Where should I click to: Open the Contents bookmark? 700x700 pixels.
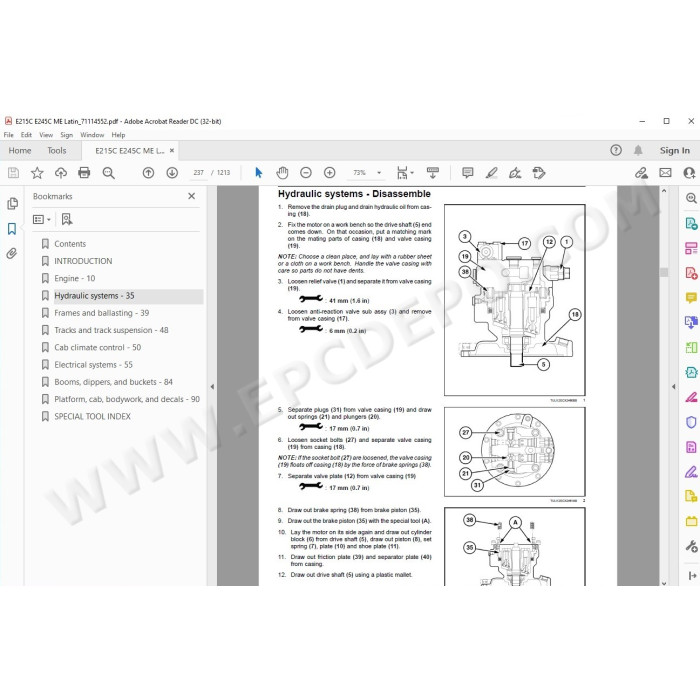tap(70, 244)
